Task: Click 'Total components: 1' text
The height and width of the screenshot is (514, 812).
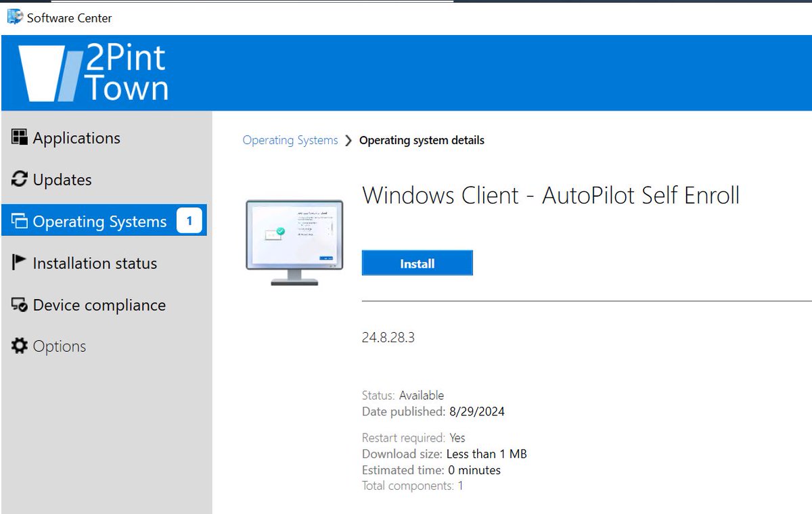Action: point(413,486)
